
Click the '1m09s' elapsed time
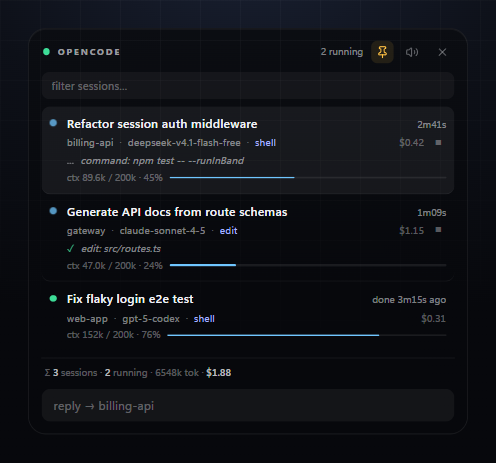(432, 213)
